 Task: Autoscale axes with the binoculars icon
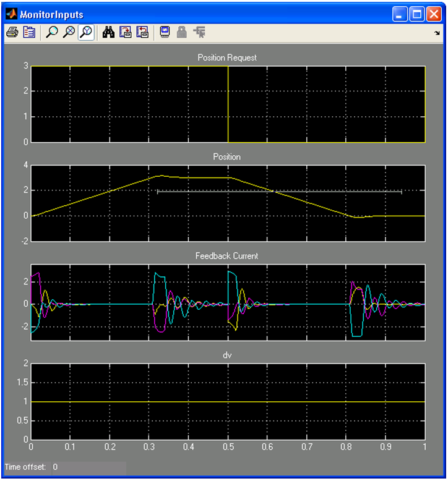pyautogui.click(x=108, y=32)
